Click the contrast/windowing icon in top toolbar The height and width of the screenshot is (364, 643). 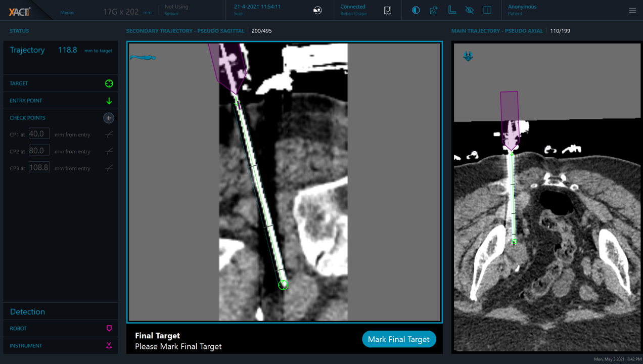(416, 10)
